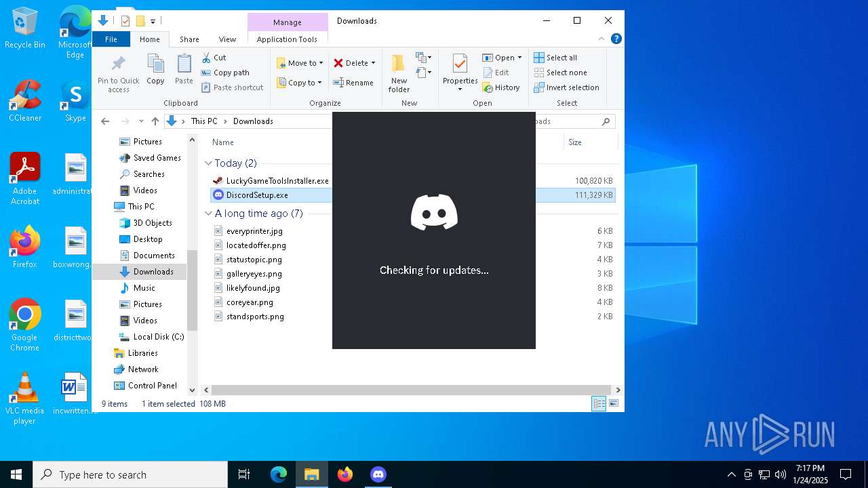Image resolution: width=868 pixels, height=488 pixels.
Task: Click Select none in ribbon
Action: (x=560, y=73)
